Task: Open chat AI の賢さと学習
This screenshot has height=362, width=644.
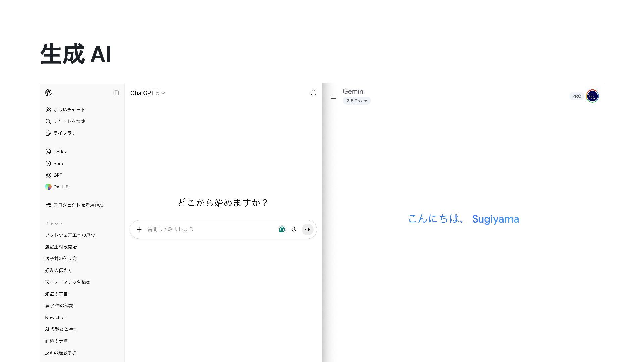Action: pos(61,329)
